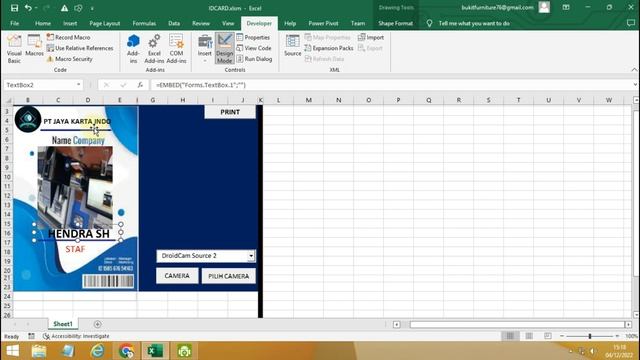
Task: Click Accessibility: Investigate in status bar
Action: coord(76,336)
